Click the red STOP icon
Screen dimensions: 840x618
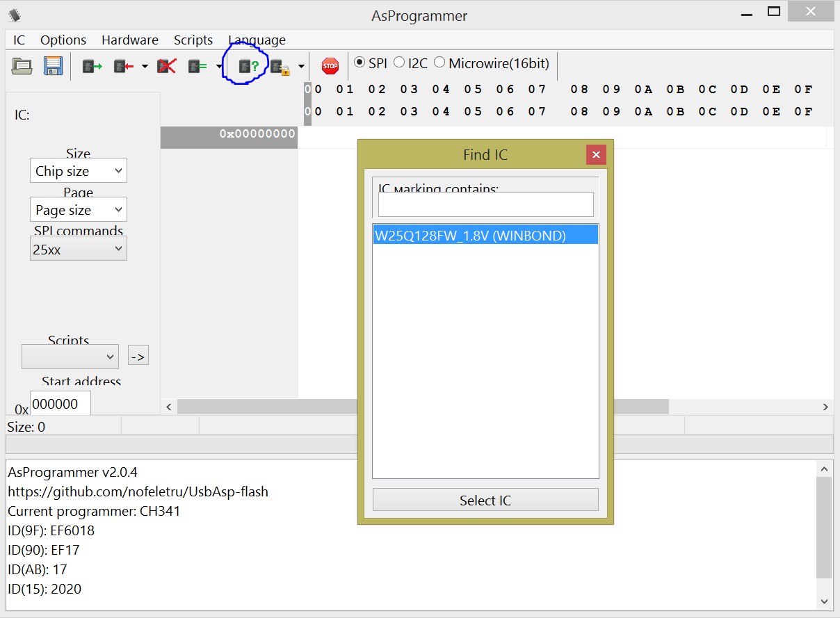tap(330, 66)
